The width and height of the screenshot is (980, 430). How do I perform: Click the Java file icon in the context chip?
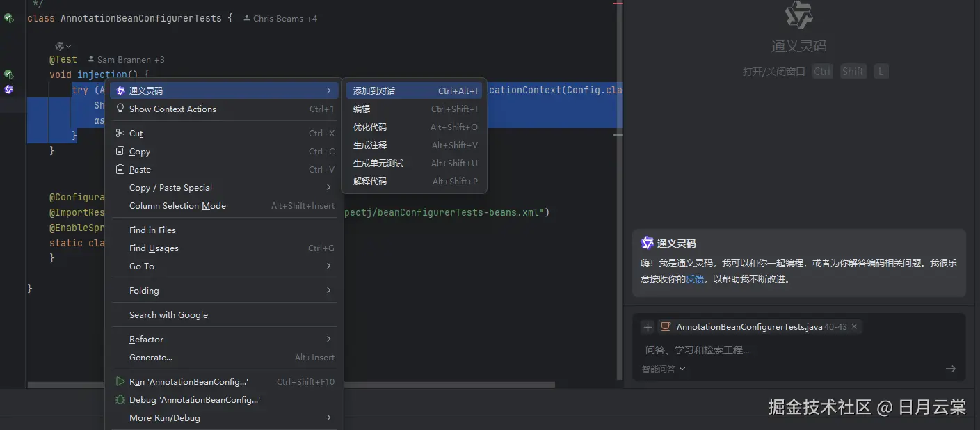666,326
